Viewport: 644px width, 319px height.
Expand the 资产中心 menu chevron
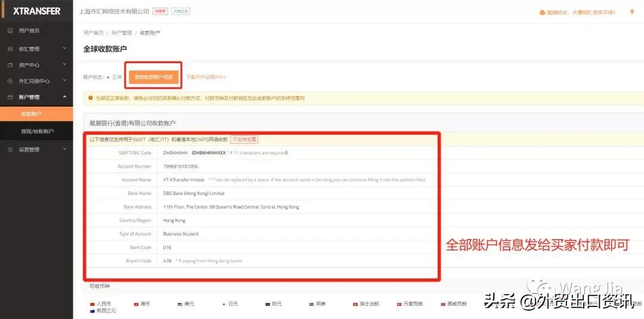64,64
